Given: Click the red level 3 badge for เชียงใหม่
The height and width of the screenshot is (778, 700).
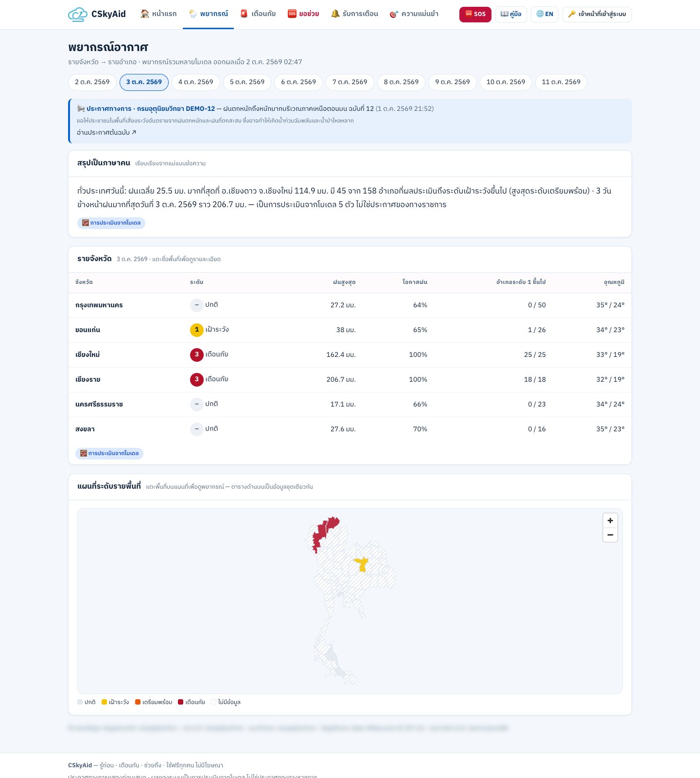Looking at the screenshot, I should click(x=197, y=354).
